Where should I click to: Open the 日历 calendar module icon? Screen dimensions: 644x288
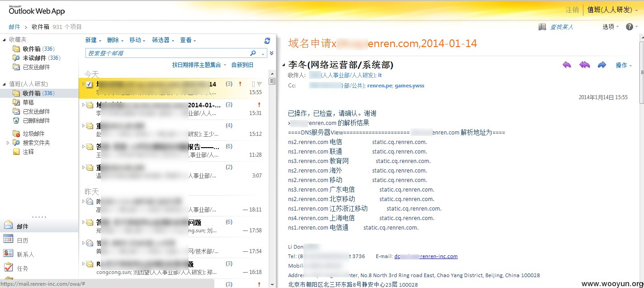click(8, 239)
